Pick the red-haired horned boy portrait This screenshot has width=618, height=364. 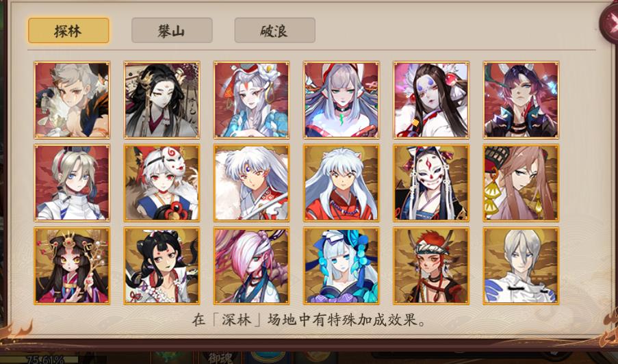tap(431, 266)
